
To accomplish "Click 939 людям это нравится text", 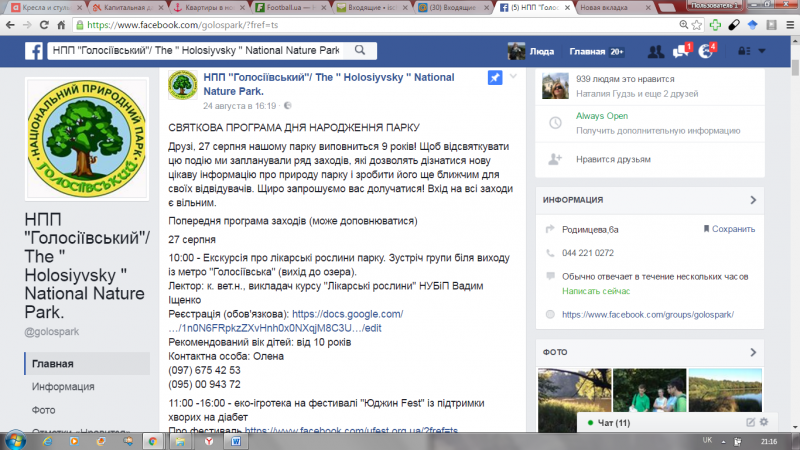I will pyautogui.click(x=625, y=79).
